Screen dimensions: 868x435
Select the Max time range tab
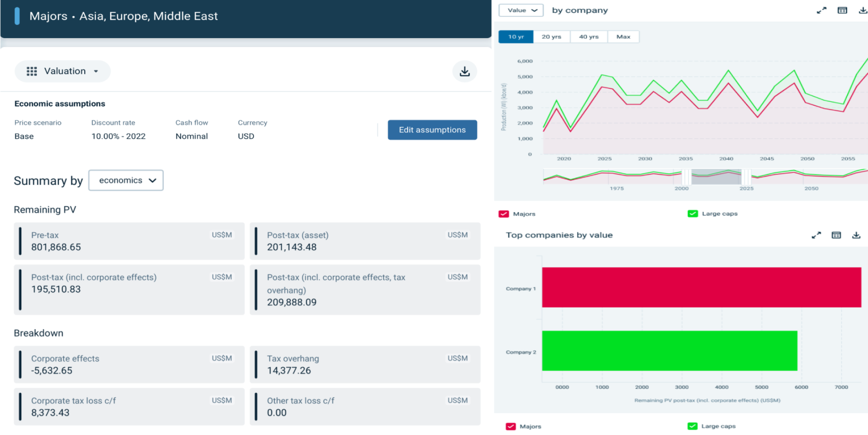pyautogui.click(x=623, y=37)
